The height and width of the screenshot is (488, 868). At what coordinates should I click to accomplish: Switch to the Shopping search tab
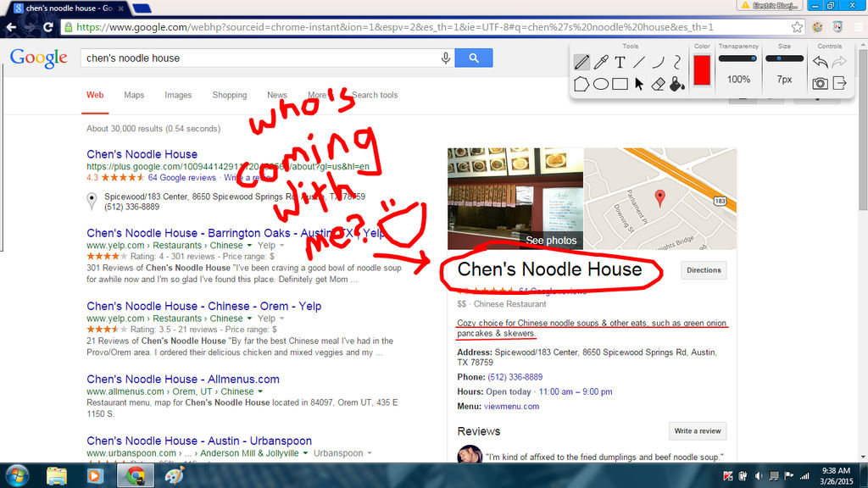pos(229,95)
